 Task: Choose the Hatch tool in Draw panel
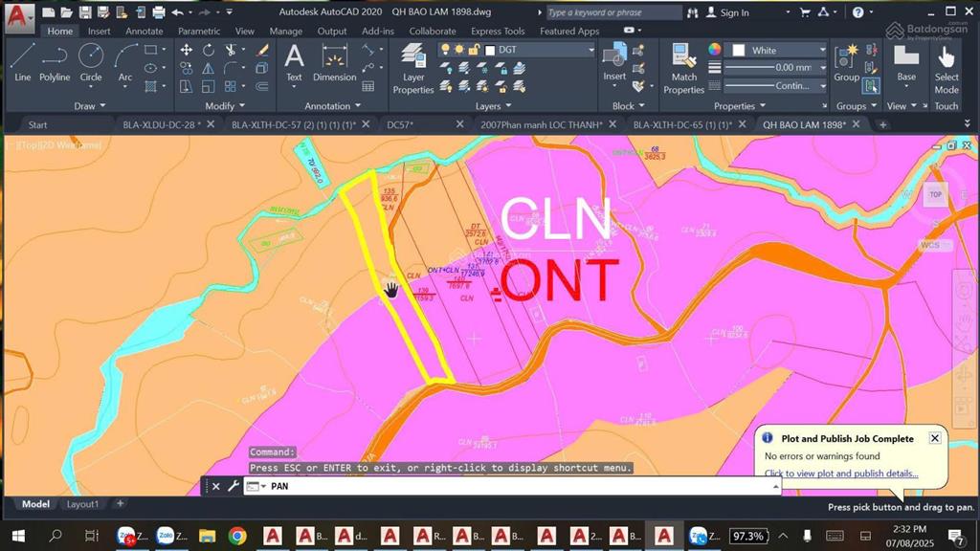[x=150, y=86]
